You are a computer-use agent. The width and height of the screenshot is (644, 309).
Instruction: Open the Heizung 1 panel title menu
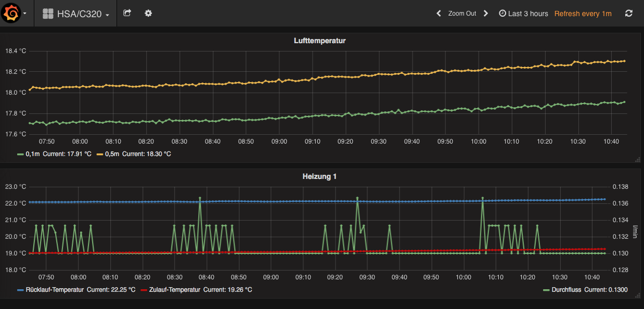tap(319, 177)
